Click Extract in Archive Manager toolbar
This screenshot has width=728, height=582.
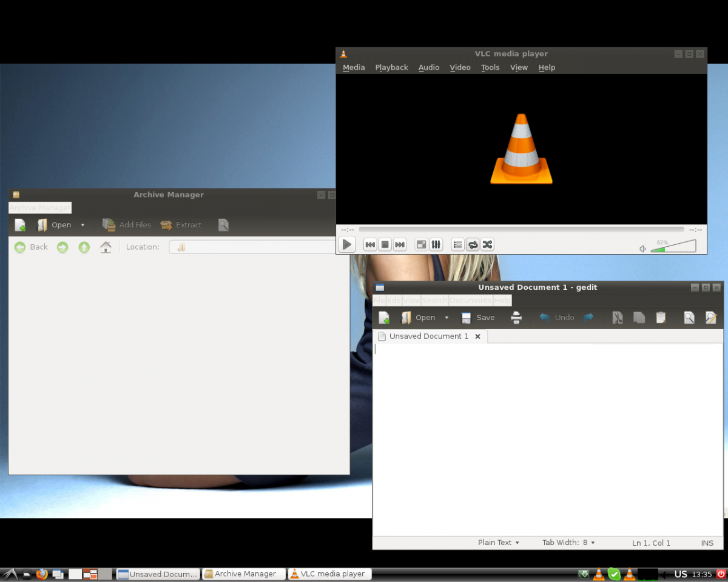pyautogui.click(x=181, y=225)
